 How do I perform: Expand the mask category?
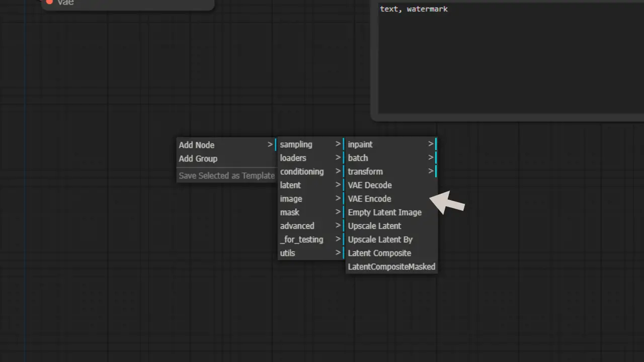[310, 212]
